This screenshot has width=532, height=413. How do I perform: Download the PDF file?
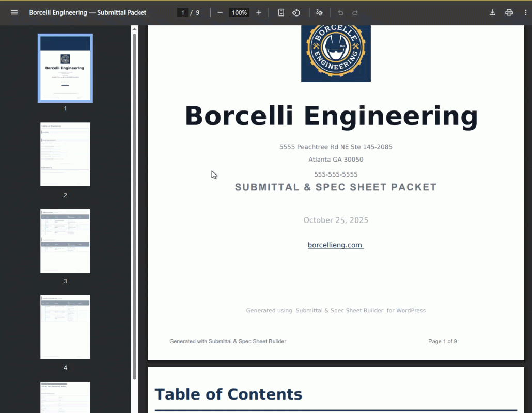click(492, 12)
